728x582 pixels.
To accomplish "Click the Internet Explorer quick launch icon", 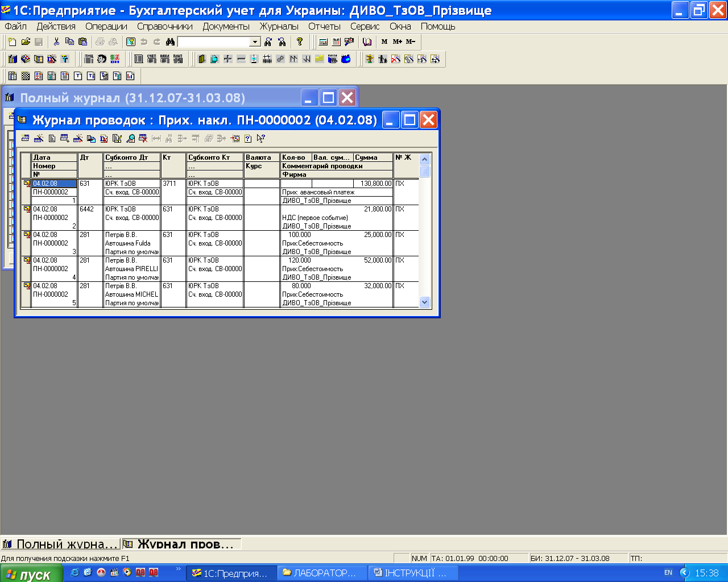I will 75,573.
